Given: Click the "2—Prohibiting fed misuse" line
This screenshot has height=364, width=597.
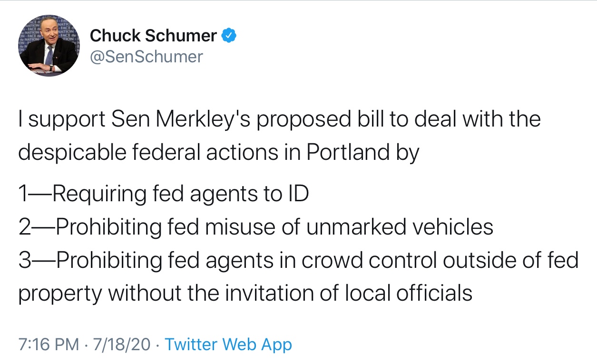Looking at the screenshot, I should click(x=255, y=227).
